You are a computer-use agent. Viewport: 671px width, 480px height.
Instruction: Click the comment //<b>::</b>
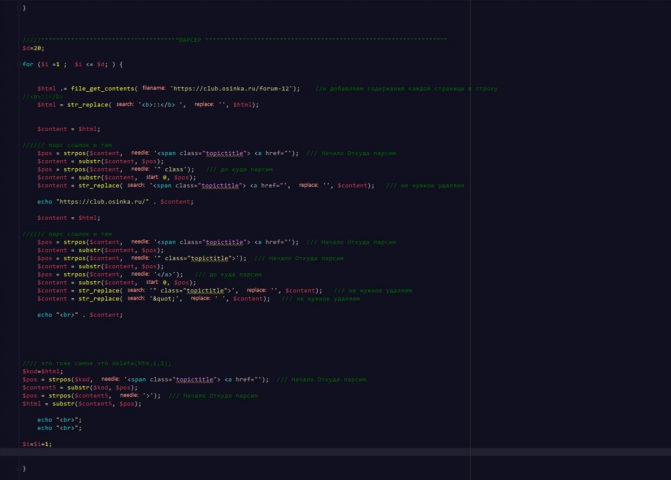coord(43,97)
